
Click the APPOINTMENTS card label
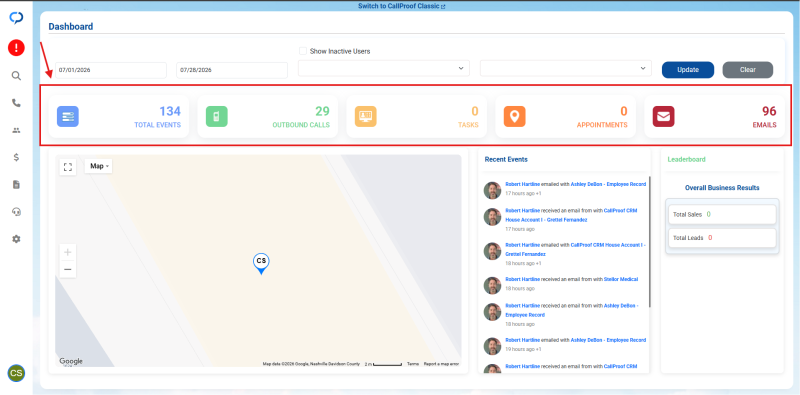tap(602, 125)
